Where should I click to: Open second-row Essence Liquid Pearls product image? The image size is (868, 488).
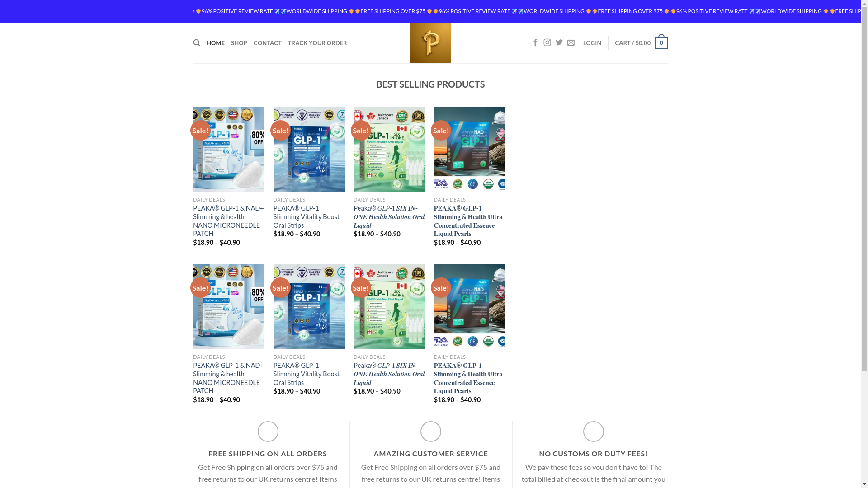[470, 306]
